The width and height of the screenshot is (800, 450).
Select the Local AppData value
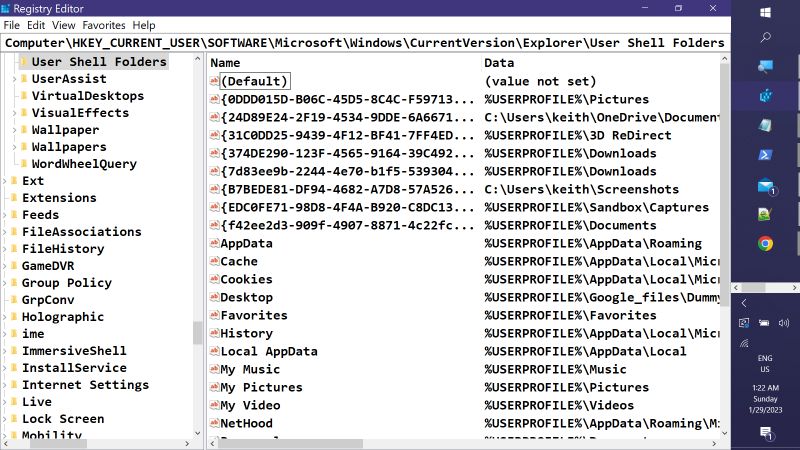click(x=268, y=352)
